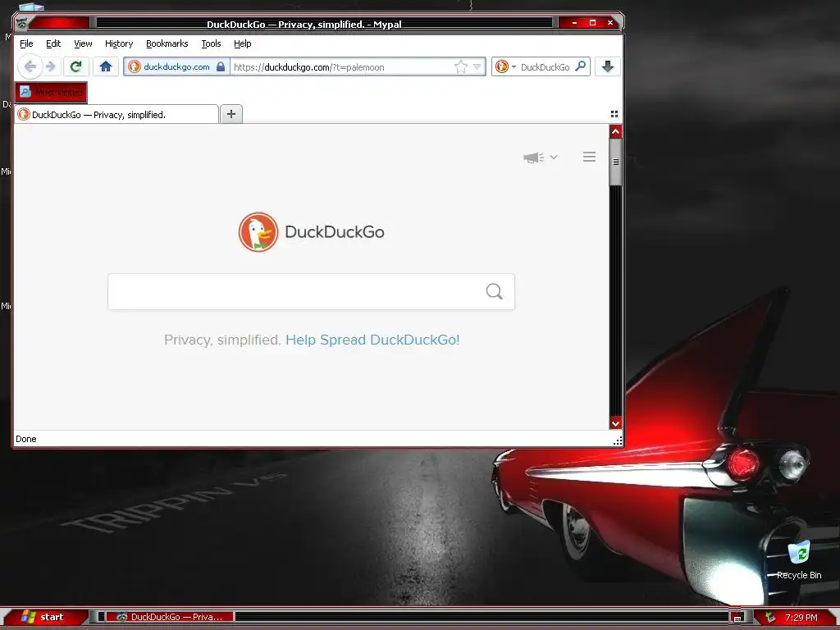Go back with the Back arrow button
Screen dimensions: 840x630
pos(30,66)
